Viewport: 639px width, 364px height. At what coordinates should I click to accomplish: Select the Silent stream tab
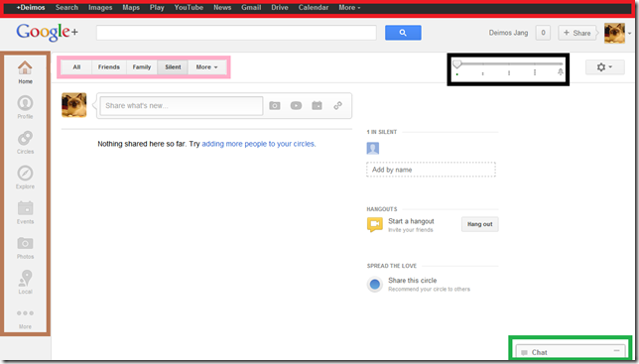click(173, 67)
